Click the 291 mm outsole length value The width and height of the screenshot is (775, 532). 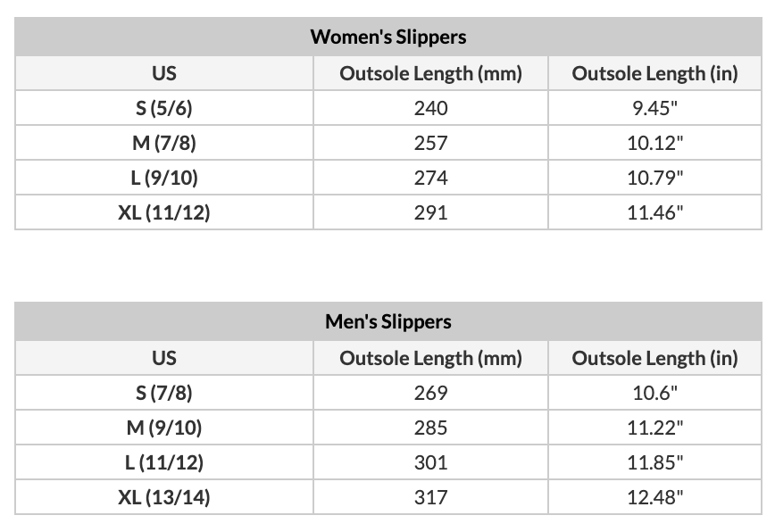(x=430, y=212)
